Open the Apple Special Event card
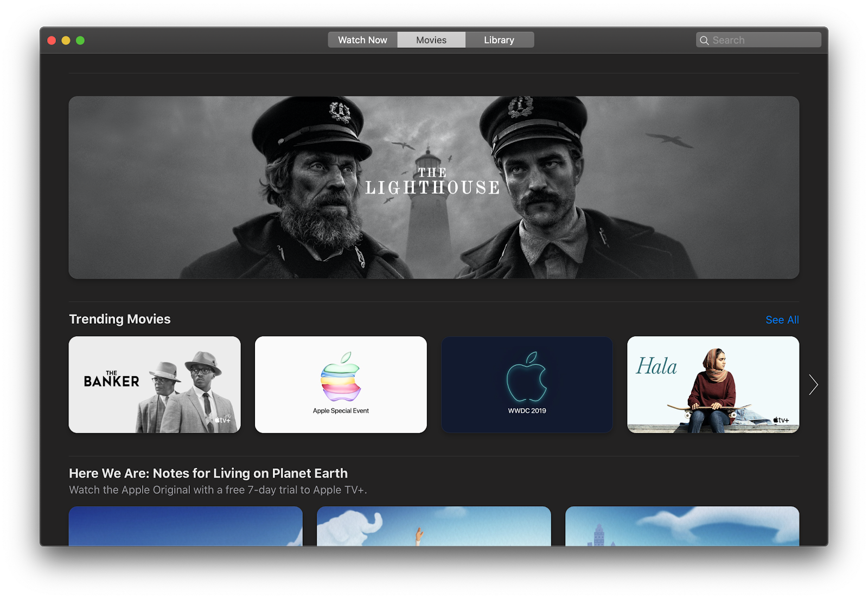Image resolution: width=868 pixels, height=599 pixels. [x=341, y=384]
